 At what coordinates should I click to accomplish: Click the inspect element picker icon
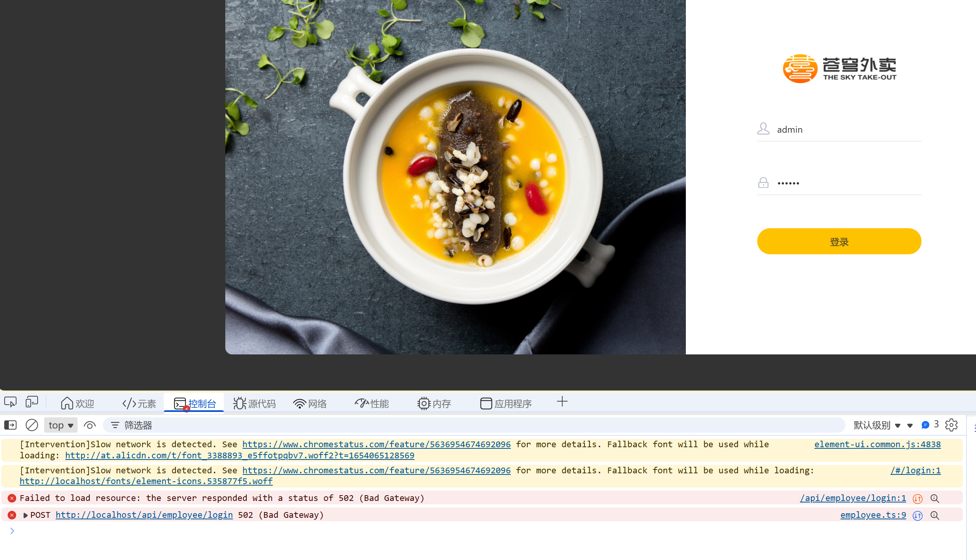pos(10,402)
